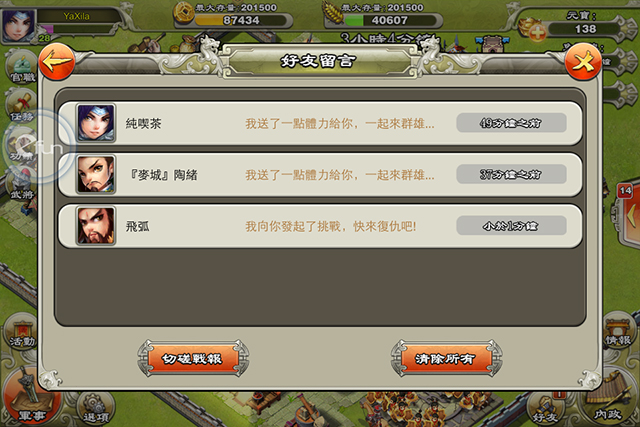Expand the side panel arrow with 14 badge
640x427 pixels.
coord(629,212)
